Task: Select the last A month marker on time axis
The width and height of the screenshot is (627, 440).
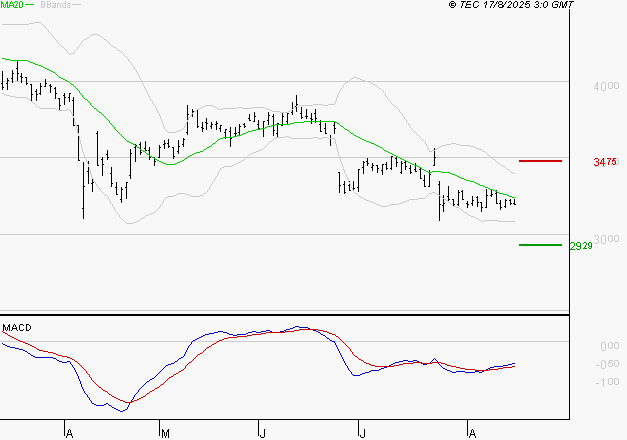Action: click(471, 433)
